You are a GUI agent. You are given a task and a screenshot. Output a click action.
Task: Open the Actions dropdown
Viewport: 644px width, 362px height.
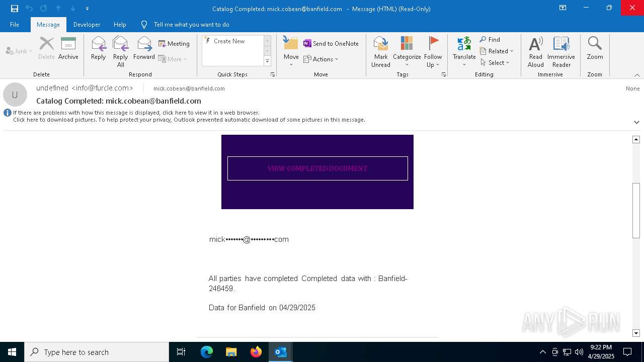coord(321,59)
